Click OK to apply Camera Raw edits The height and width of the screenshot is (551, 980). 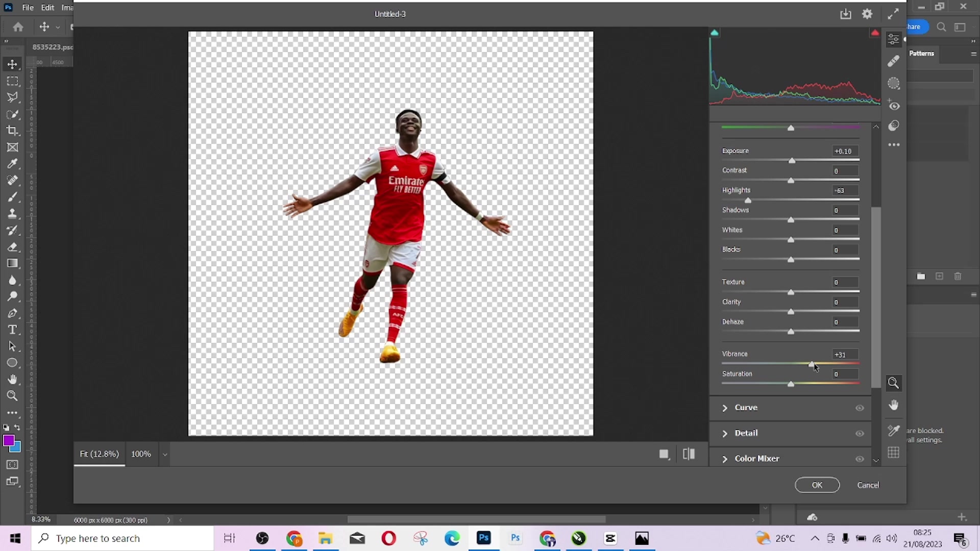817,485
